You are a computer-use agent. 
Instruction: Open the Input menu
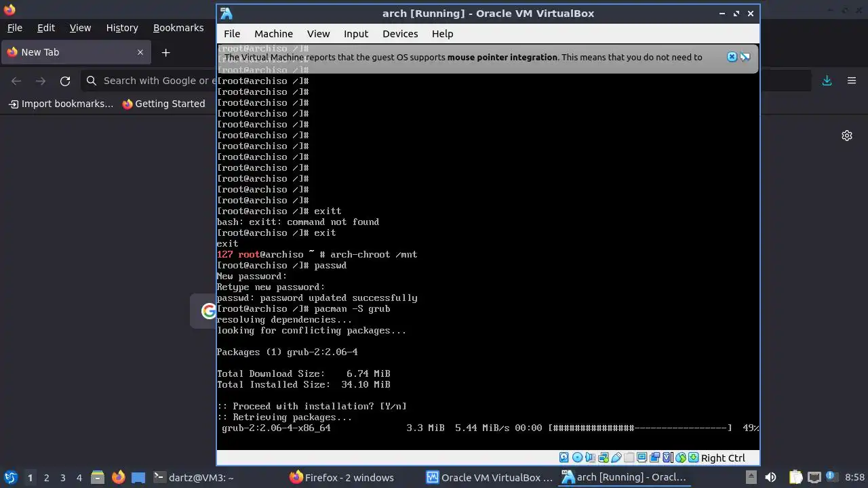pos(356,33)
